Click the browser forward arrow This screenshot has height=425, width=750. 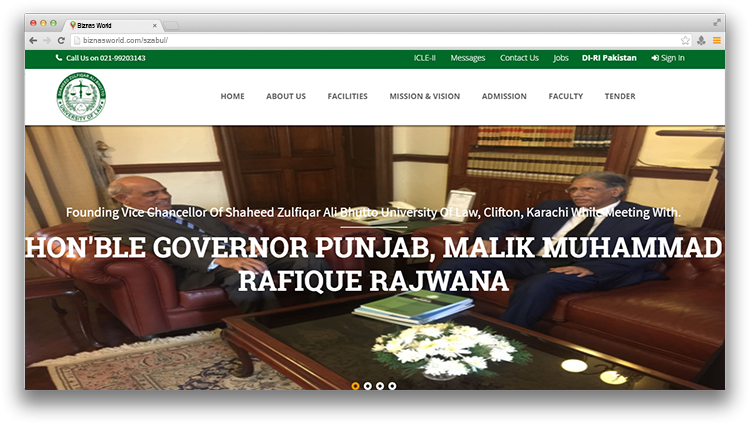(x=47, y=40)
